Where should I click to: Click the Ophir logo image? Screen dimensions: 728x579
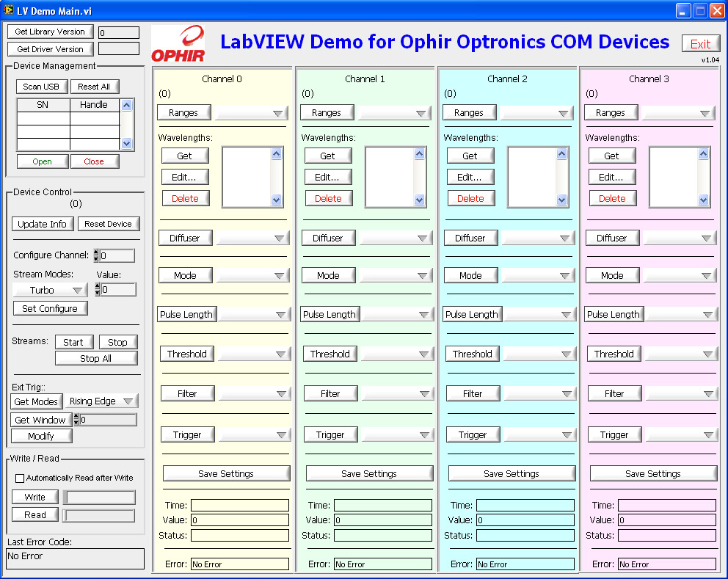pos(178,43)
